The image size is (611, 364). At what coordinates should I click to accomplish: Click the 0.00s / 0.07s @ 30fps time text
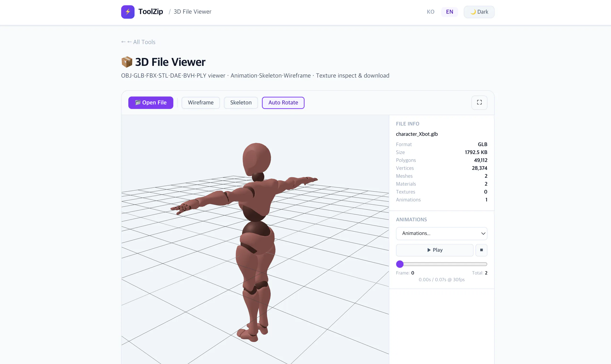pos(441,280)
